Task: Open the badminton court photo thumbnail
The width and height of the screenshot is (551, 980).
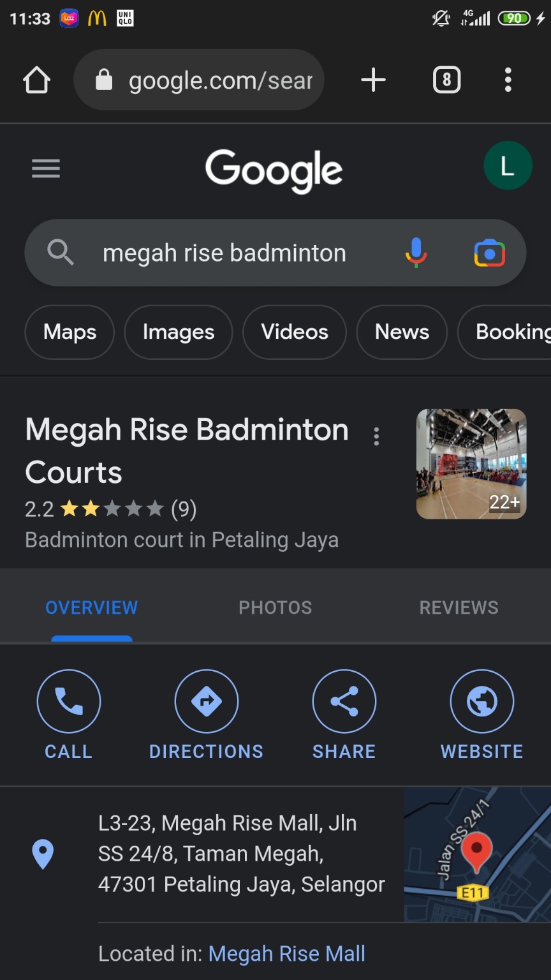Action: coord(471,464)
